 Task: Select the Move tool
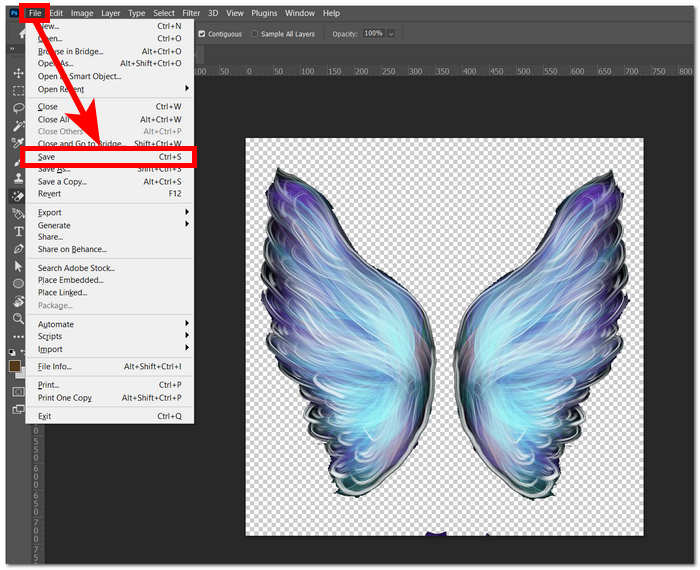click(18, 74)
